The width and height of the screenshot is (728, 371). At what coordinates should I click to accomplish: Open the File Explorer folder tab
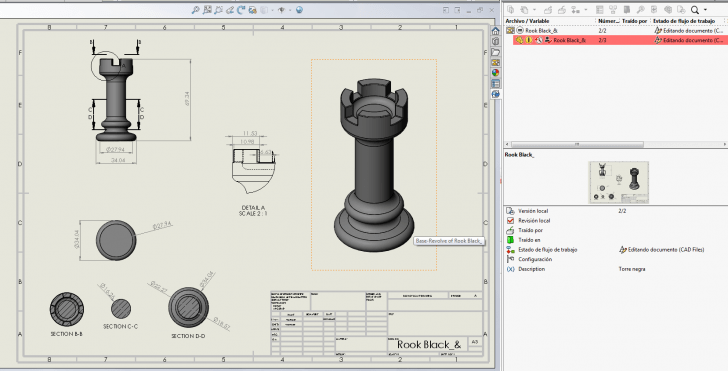pos(495,52)
